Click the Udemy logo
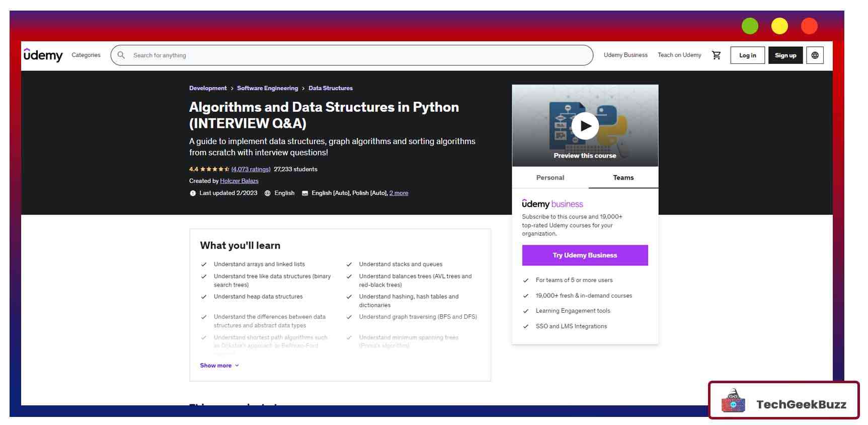 [43, 55]
